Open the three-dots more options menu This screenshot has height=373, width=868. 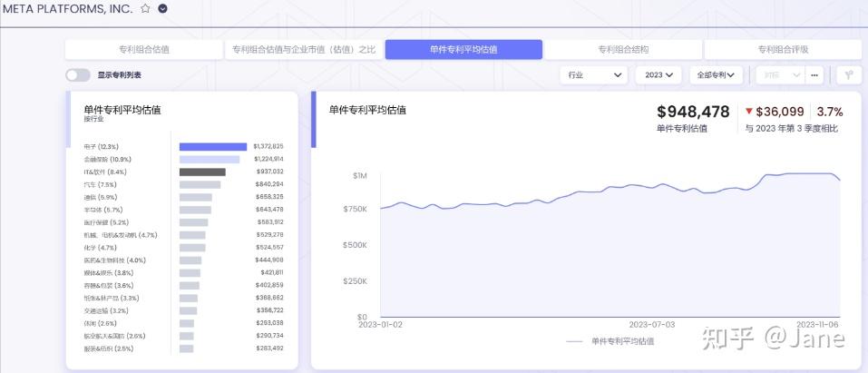pyautogui.click(x=814, y=74)
